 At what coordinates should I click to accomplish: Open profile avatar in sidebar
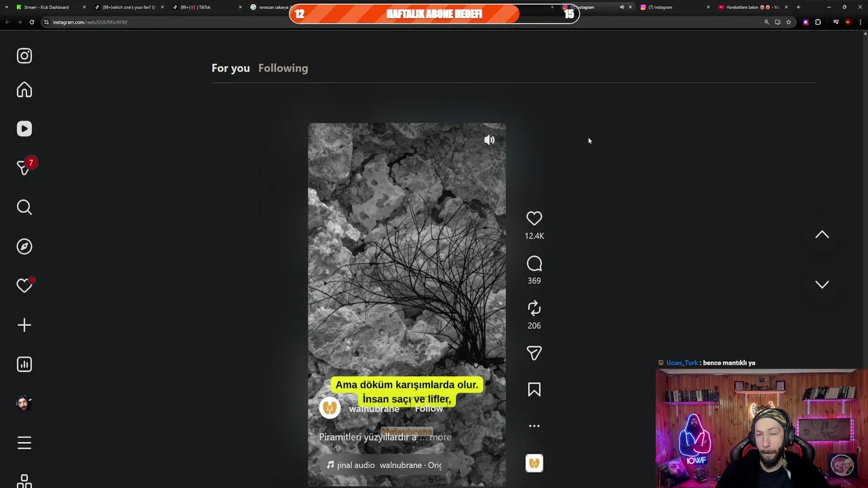coord(24,403)
